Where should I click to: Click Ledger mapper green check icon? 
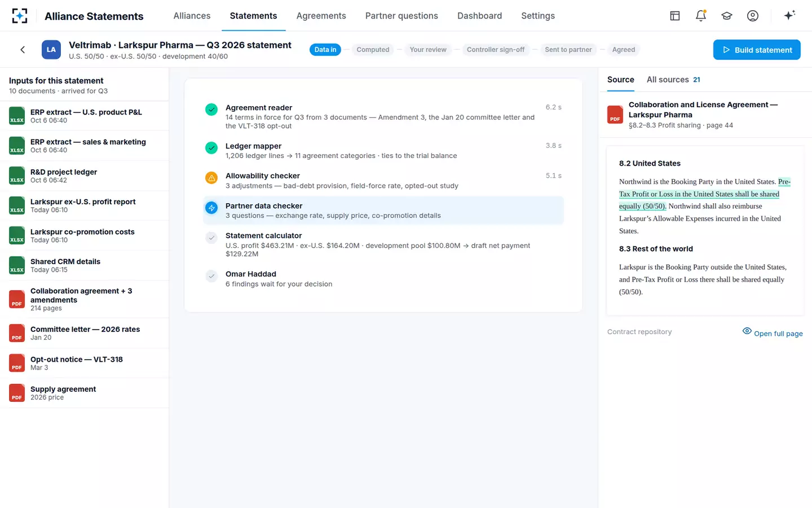(211, 148)
